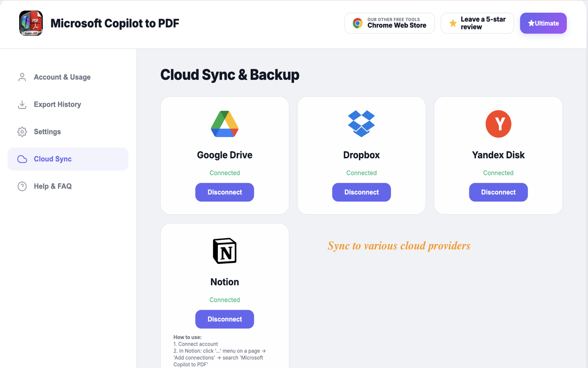This screenshot has width=588, height=368.
Task: Disconnect the Dropbox account
Action: [362, 192]
